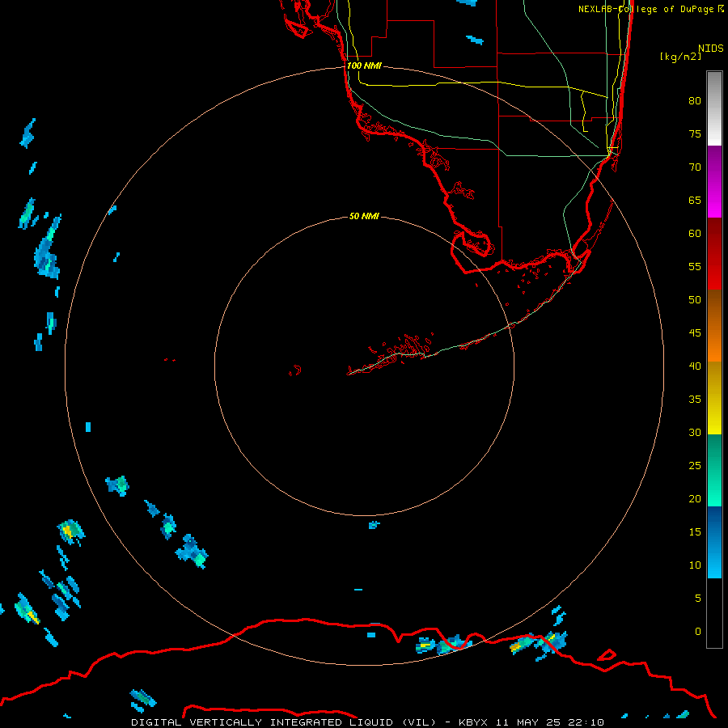Click the 100 NMI range ring label
This screenshot has width=728, height=728.
364,66
